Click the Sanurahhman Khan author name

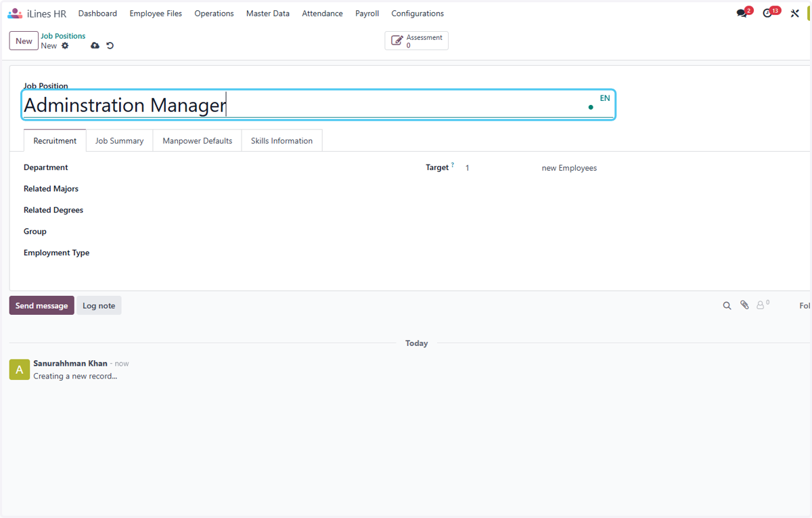pyautogui.click(x=70, y=364)
